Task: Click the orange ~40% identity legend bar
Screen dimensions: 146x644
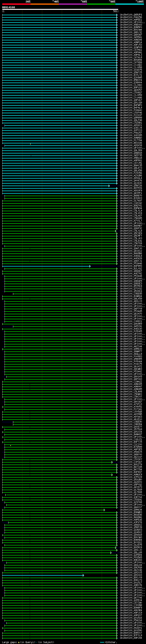Action: [x=45, y=4]
